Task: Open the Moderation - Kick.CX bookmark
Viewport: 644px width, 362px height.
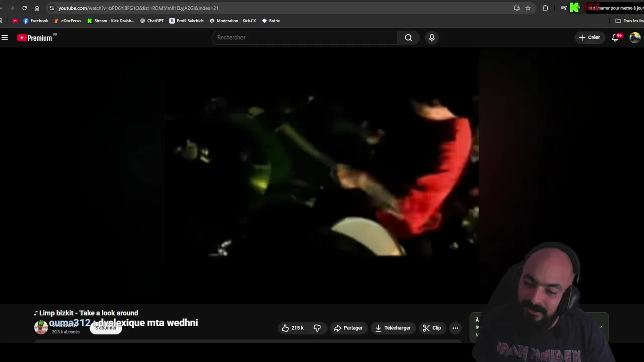Action: tap(232, 21)
